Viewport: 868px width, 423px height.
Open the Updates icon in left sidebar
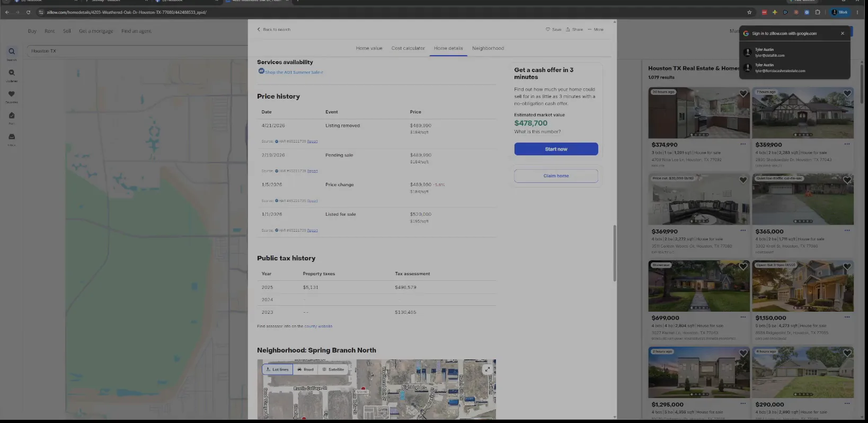12,73
